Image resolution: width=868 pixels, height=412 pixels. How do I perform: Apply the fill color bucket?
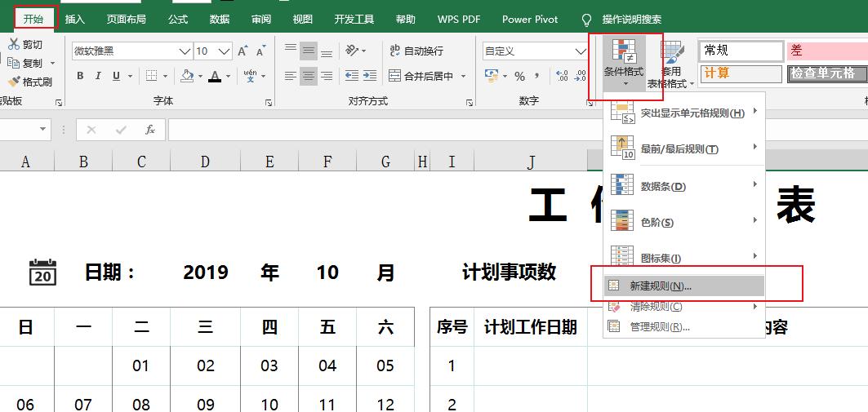[x=187, y=76]
